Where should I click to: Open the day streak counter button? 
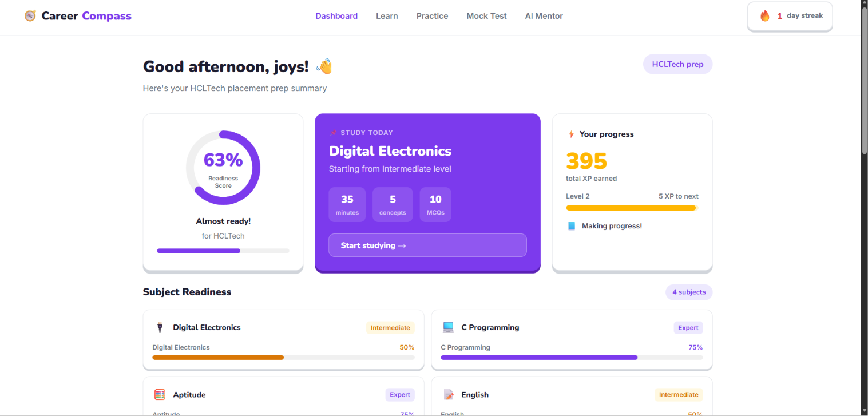pos(790,16)
